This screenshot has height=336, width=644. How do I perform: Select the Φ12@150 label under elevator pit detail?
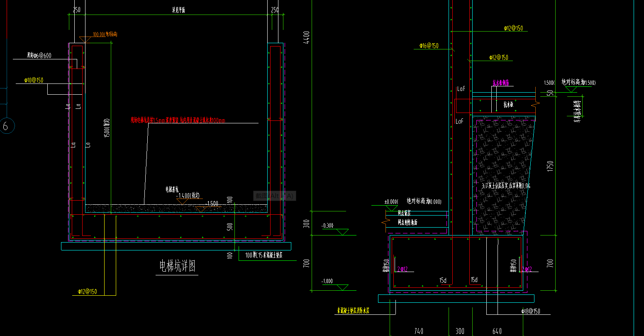[87, 292]
